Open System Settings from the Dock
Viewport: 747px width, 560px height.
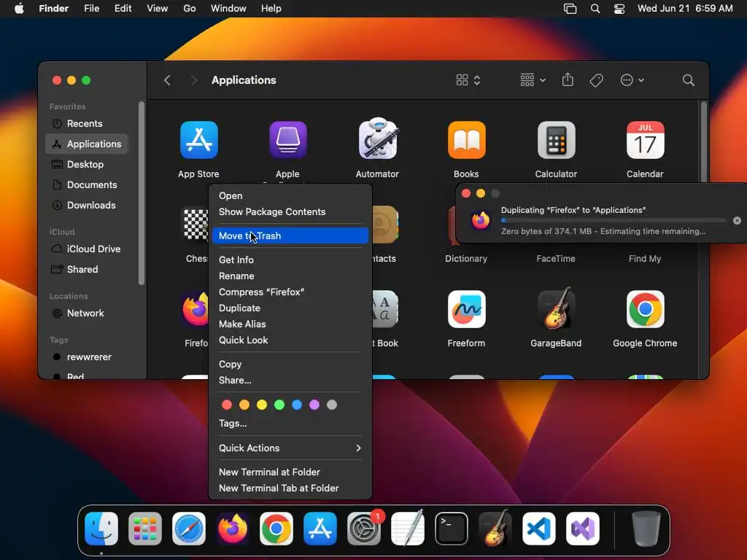[363, 529]
